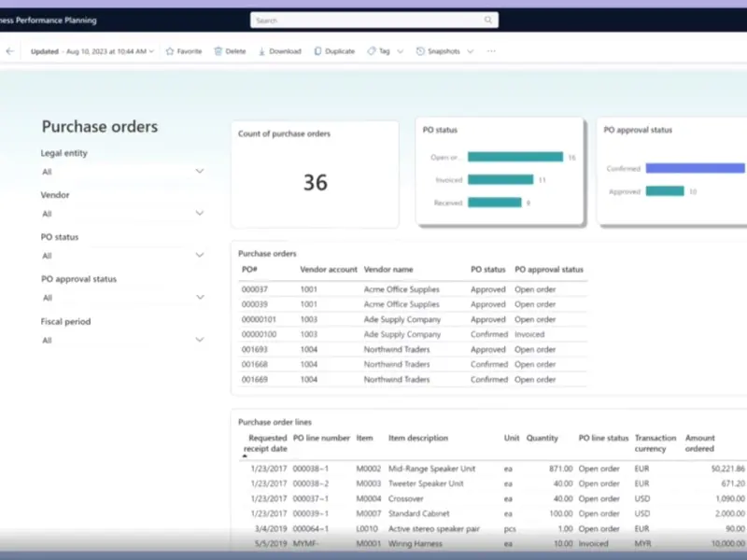The height and width of the screenshot is (560, 747).
Task: Expand the Legal entity filter dropdown
Action: pyautogui.click(x=199, y=172)
